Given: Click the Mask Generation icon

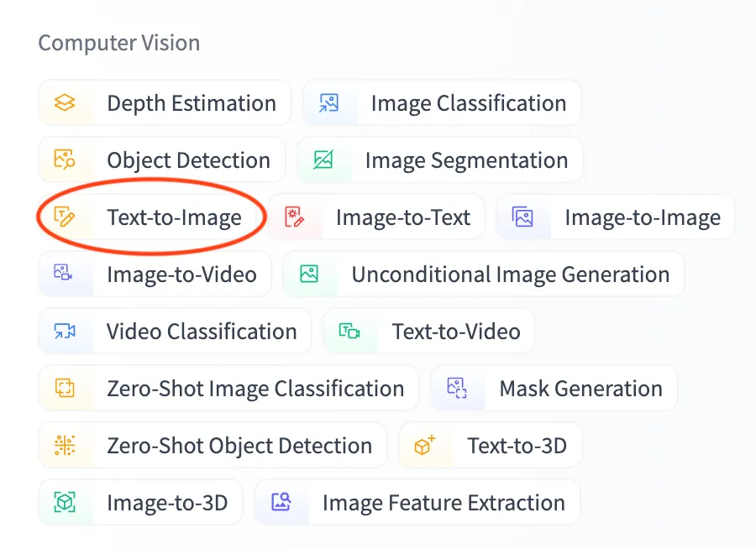Looking at the screenshot, I should (457, 389).
